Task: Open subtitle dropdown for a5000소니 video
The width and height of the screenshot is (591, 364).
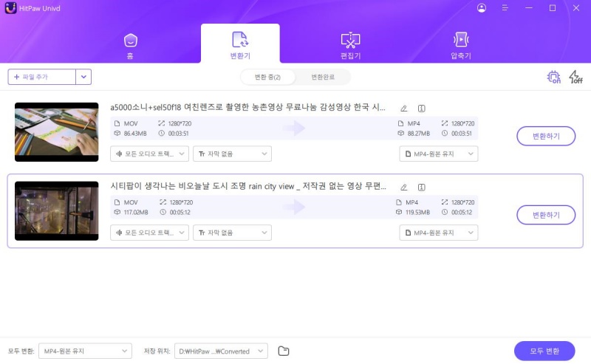Action: click(x=232, y=154)
